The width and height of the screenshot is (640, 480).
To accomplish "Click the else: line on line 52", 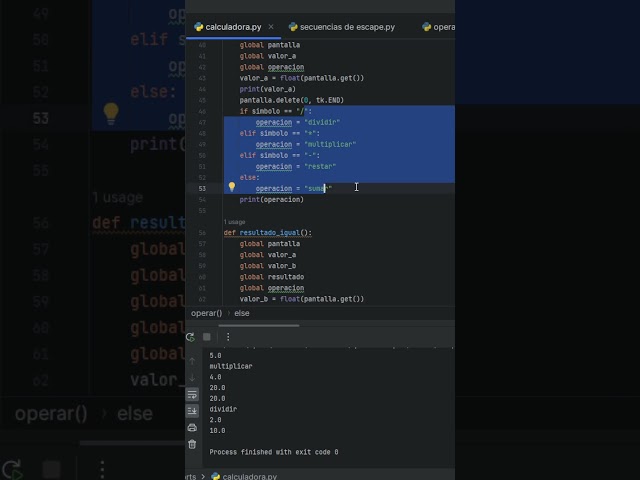I will click(249, 178).
